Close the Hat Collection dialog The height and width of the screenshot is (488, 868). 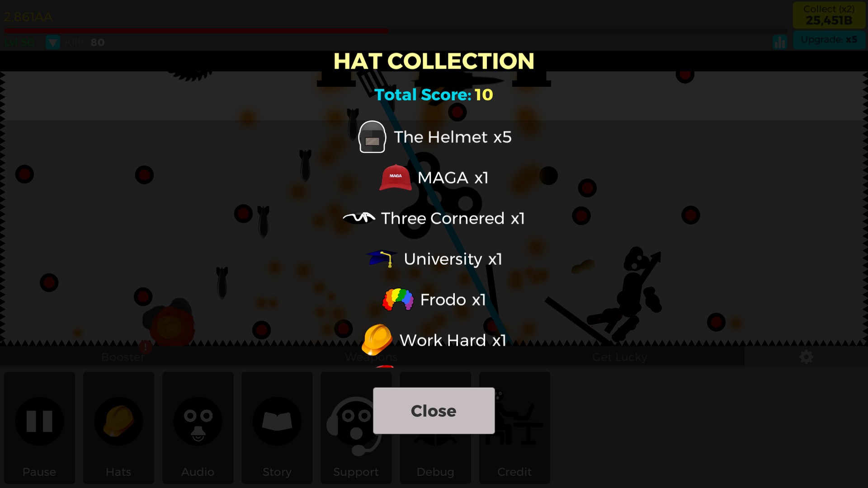[434, 411]
